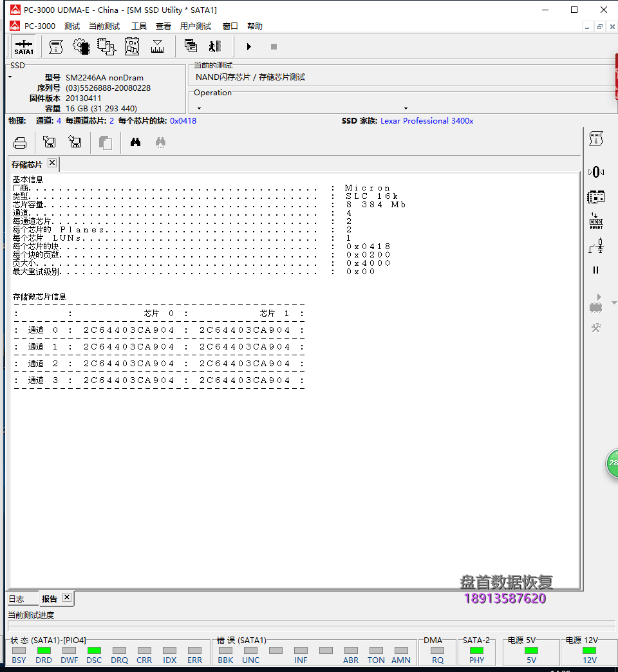Click the ruler measurement icon
The image size is (618, 672).
click(x=157, y=47)
